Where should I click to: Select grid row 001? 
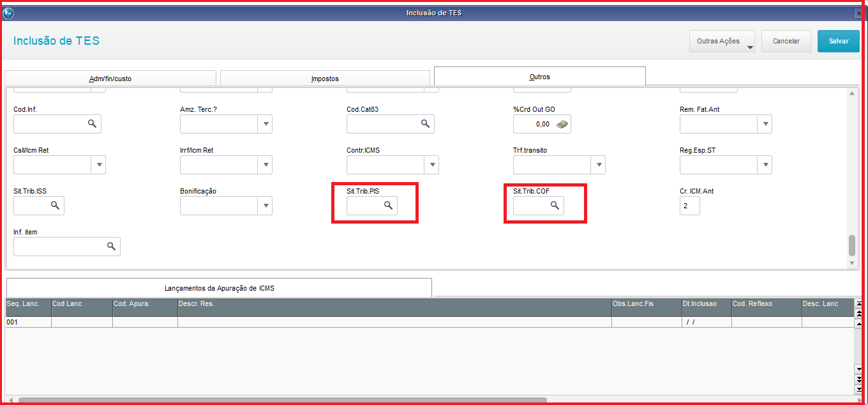tap(430, 322)
